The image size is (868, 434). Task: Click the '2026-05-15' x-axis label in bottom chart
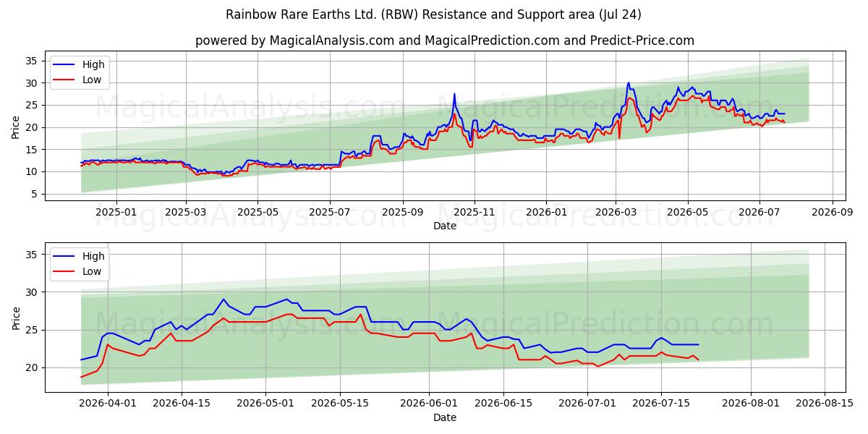click(x=339, y=404)
